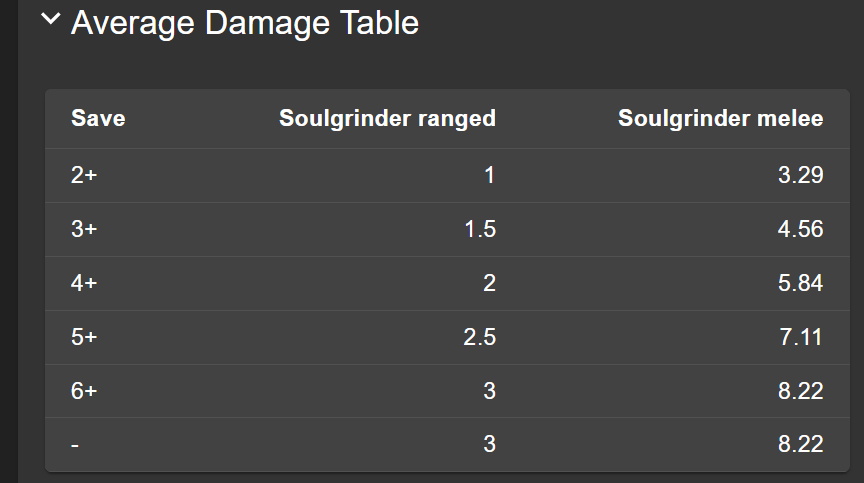Click the dash no-save row label
The width and height of the screenshot is (864, 483).
[75, 444]
